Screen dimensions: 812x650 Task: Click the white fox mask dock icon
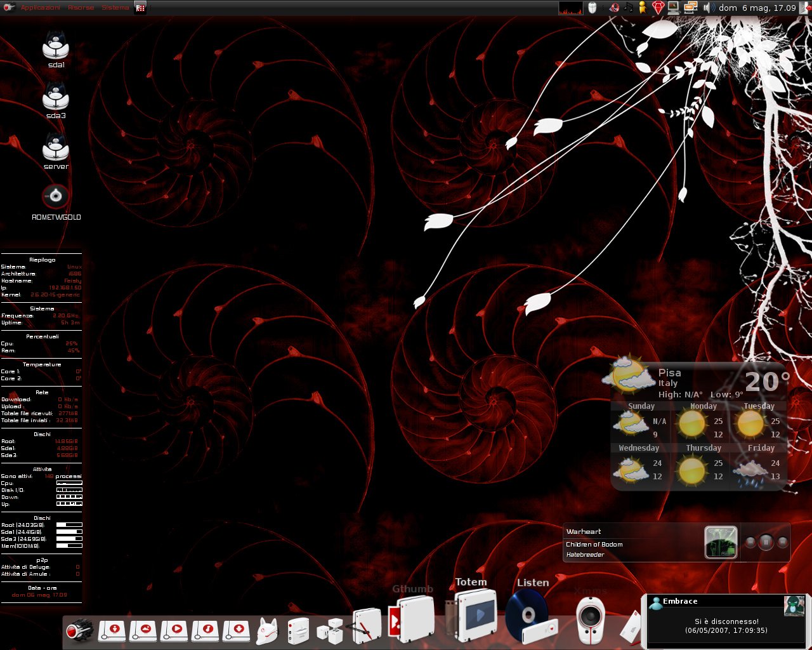click(267, 631)
